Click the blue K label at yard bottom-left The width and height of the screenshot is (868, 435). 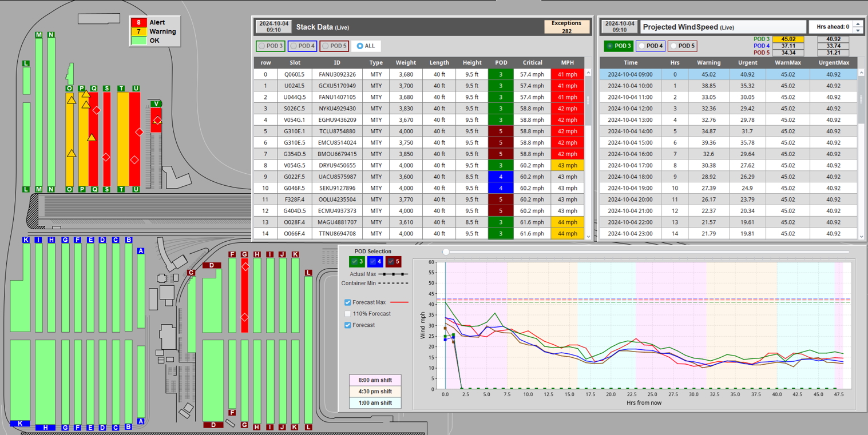tap(20, 424)
